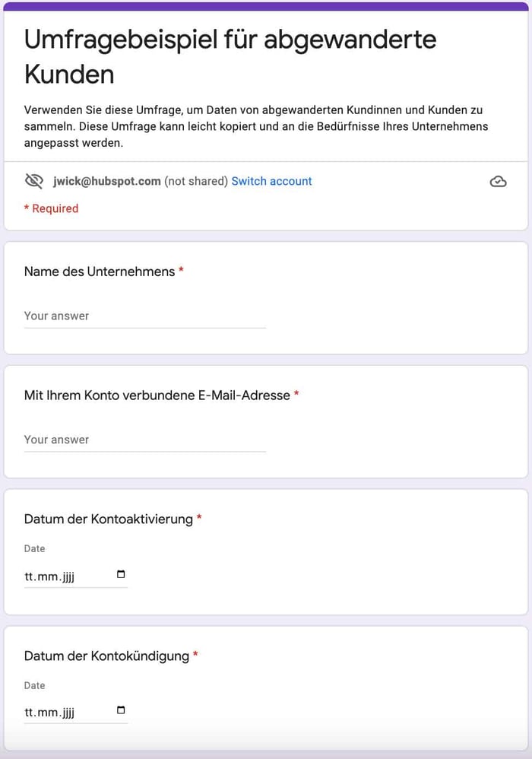The height and width of the screenshot is (759, 532).
Task: Select month segment 'mm' in Kontokündigung date
Action: pos(47,712)
